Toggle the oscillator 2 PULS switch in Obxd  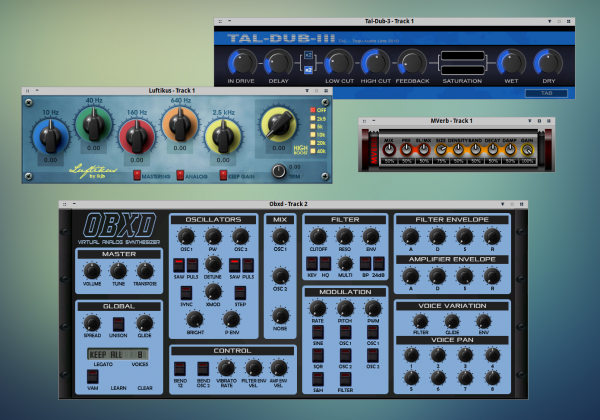(248, 265)
